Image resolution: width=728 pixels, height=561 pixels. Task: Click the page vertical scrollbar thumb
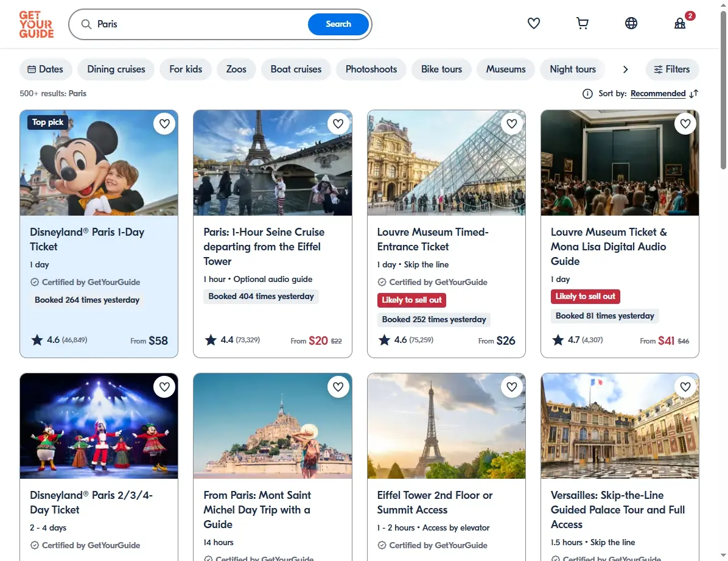click(x=723, y=91)
